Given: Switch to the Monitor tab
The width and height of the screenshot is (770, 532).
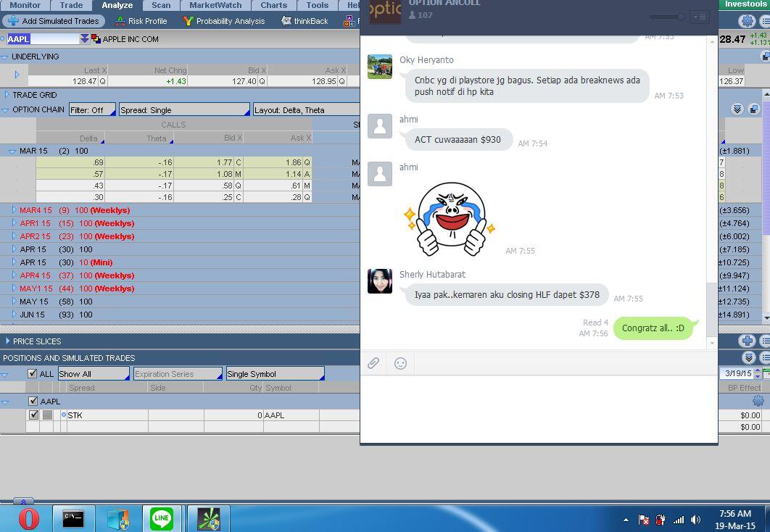Looking at the screenshot, I should [x=25, y=5].
